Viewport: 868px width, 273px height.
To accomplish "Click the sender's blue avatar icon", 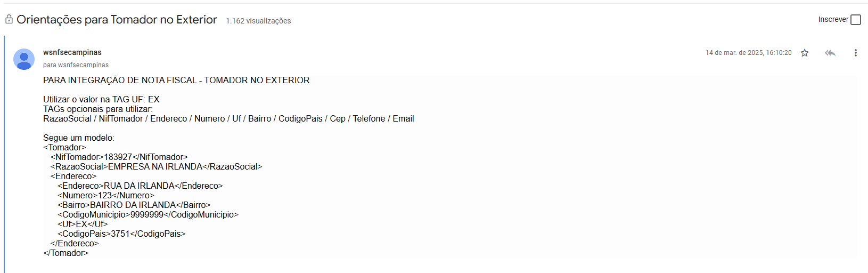I will pos(24,59).
